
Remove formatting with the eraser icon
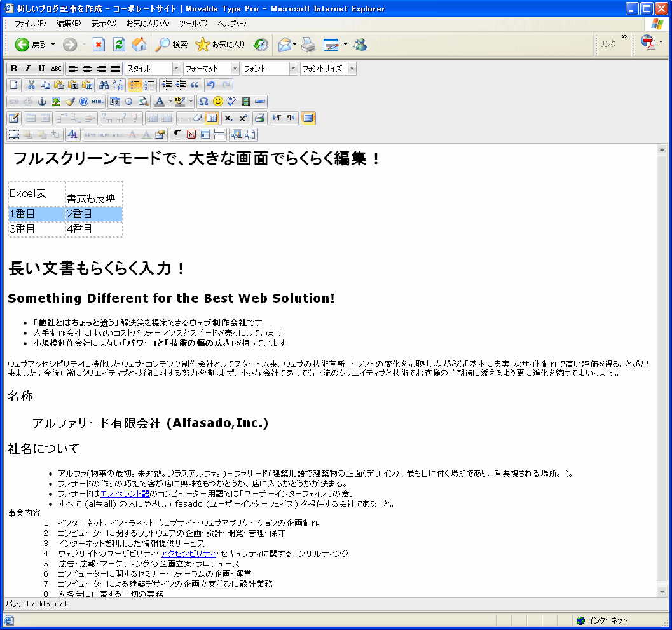(x=197, y=118)
